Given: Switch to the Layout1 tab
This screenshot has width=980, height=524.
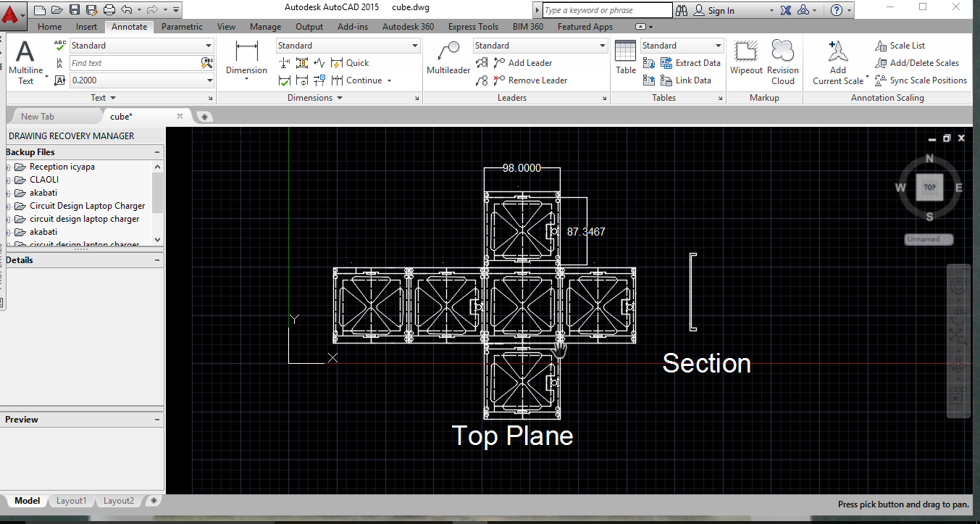Looking at the screenshot, I should pos(71,501).
